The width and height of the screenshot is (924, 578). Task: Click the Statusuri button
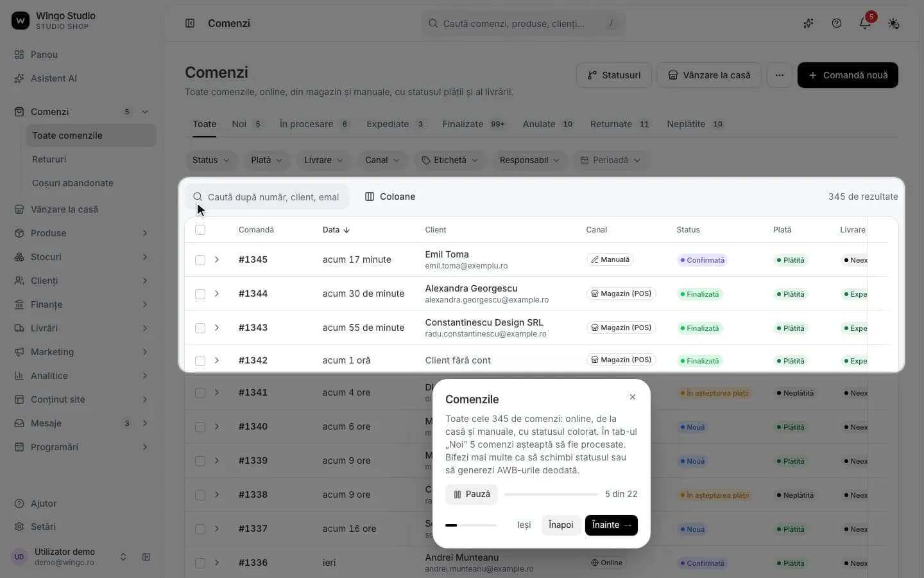pyautogui.click(x=614, y=75)
